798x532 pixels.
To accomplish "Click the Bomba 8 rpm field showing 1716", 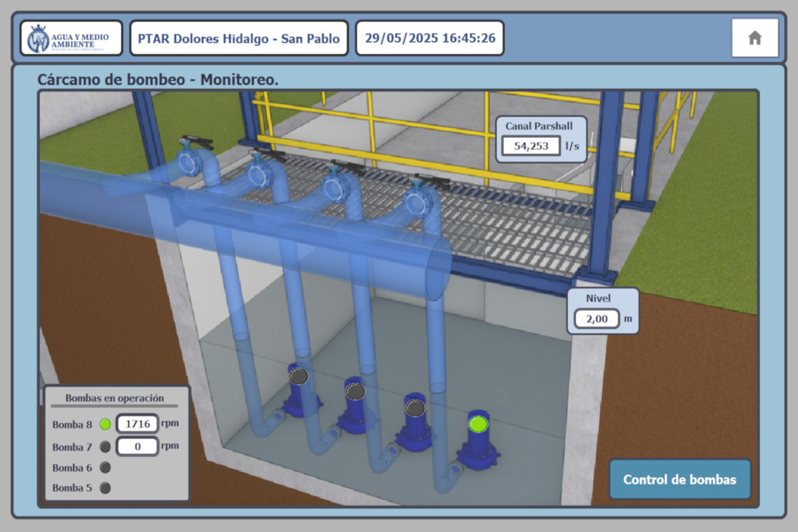I will (x=138, y=424).
